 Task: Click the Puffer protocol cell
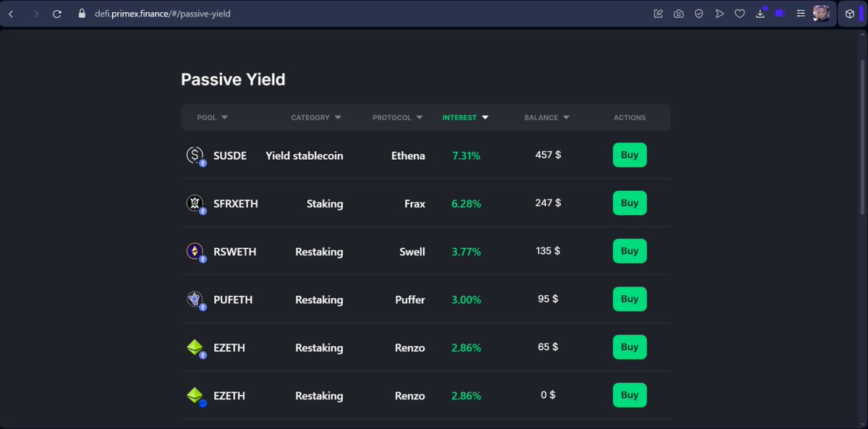(x=410, y=300)
